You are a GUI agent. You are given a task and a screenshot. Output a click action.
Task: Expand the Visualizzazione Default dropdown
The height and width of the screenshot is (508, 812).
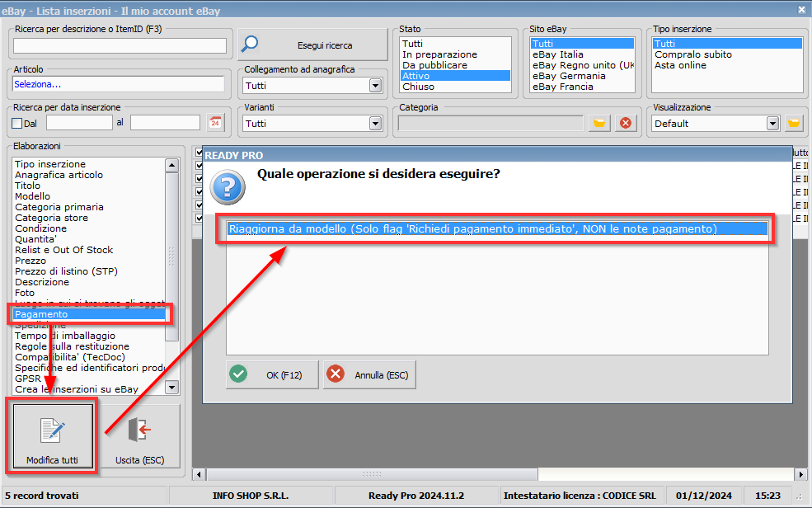772,123
